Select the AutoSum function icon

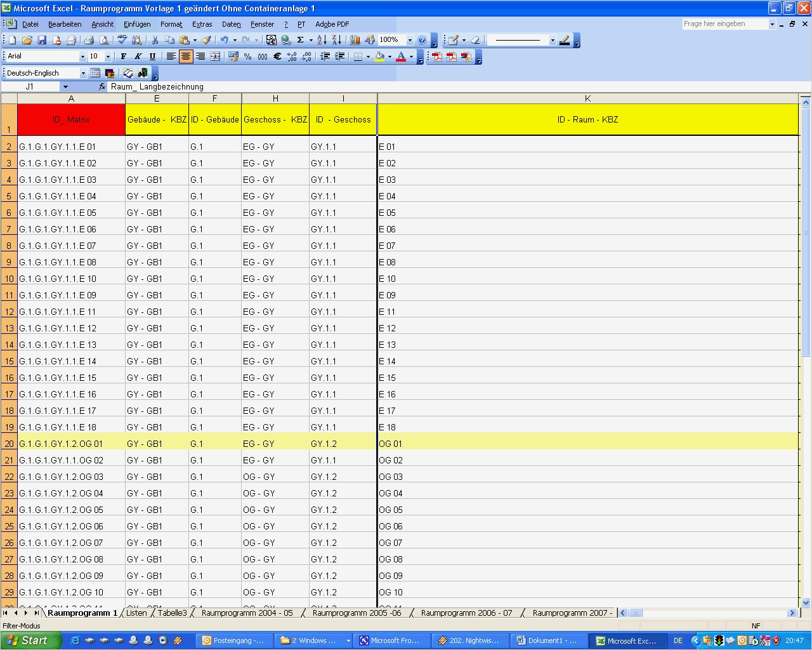tap(300, 40)
